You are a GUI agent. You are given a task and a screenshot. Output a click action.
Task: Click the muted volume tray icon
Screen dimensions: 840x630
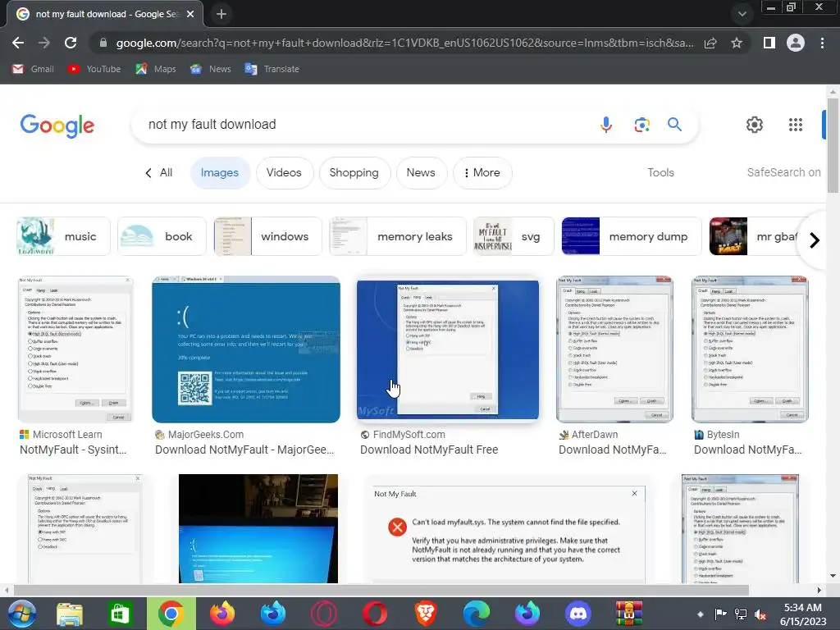point(760,614)
